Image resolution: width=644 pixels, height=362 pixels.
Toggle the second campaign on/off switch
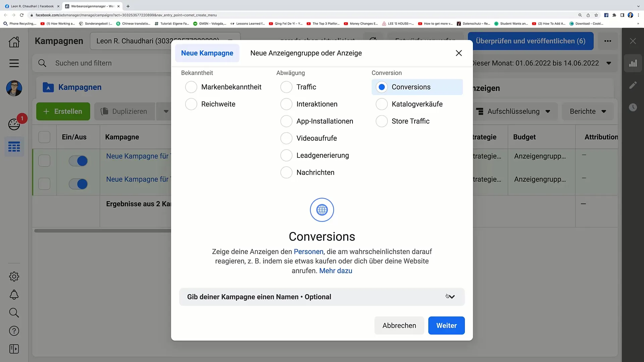click(x=78, y=184)
